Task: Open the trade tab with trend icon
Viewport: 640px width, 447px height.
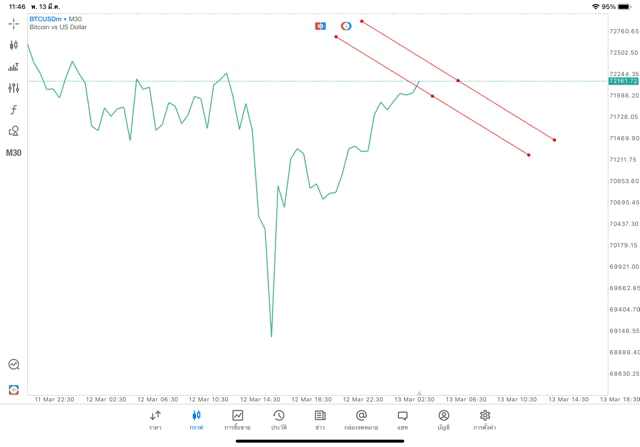Action: click(238, 420)
